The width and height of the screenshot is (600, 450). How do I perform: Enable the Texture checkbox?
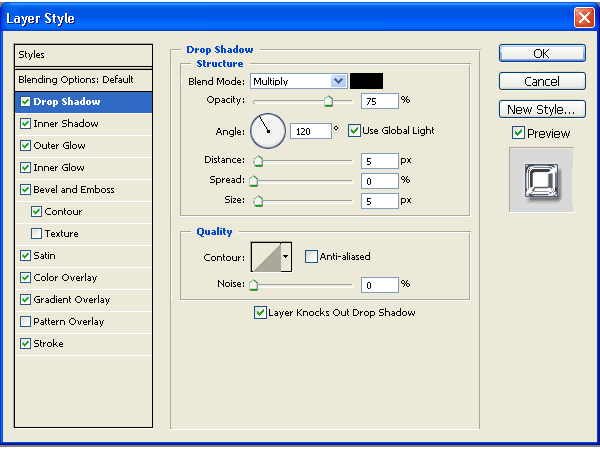tap(37, 234)
